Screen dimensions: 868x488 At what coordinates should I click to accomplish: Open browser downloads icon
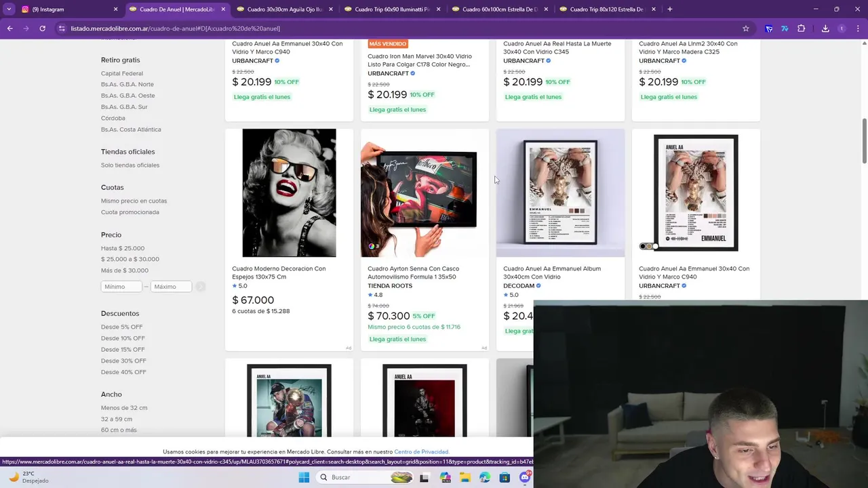(825, 28)
